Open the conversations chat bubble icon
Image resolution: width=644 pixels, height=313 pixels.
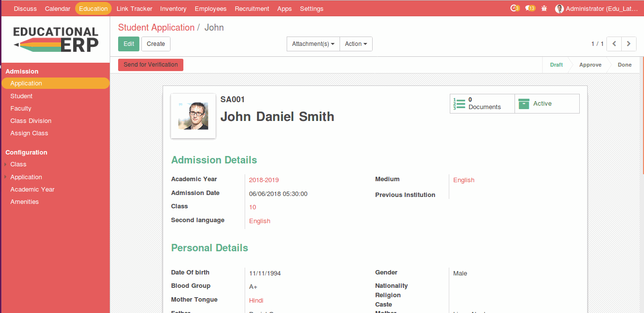click(529, 8)
